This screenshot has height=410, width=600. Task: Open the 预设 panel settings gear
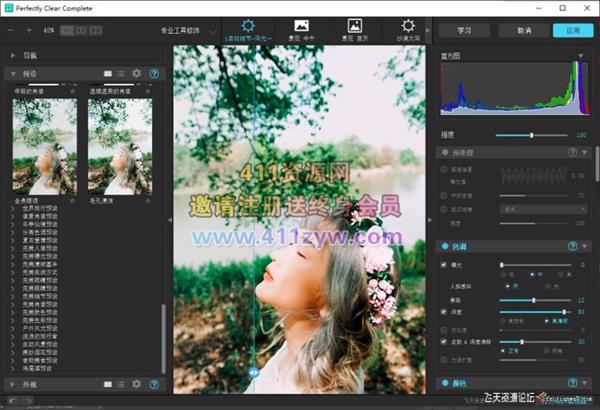tap(137, 73)
